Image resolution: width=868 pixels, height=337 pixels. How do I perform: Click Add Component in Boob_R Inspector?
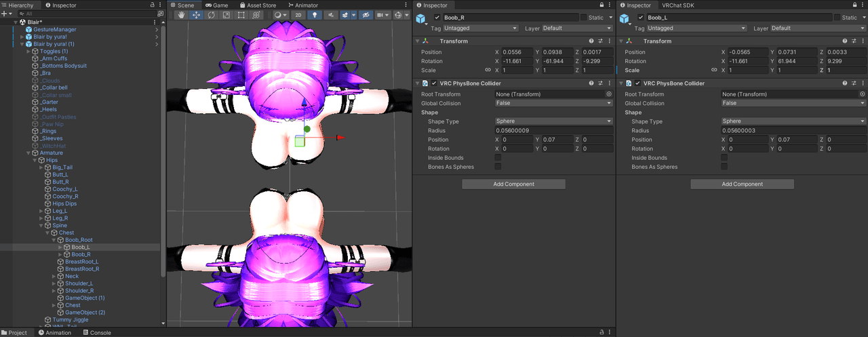coord(513,184)
